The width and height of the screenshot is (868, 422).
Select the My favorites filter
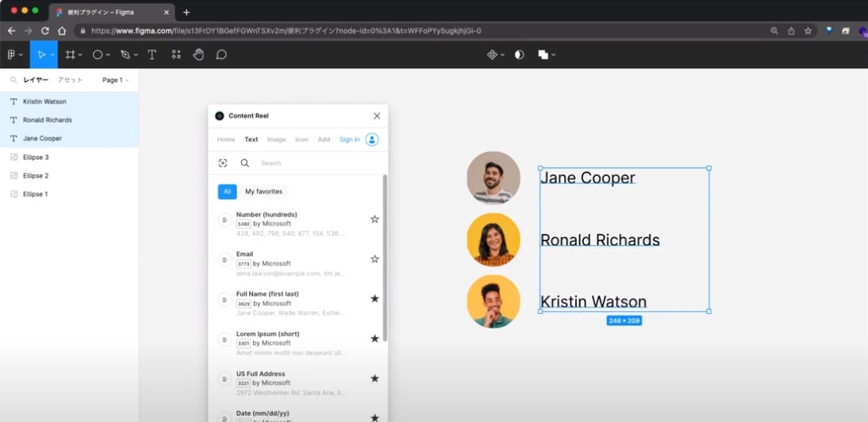(263, 192)
